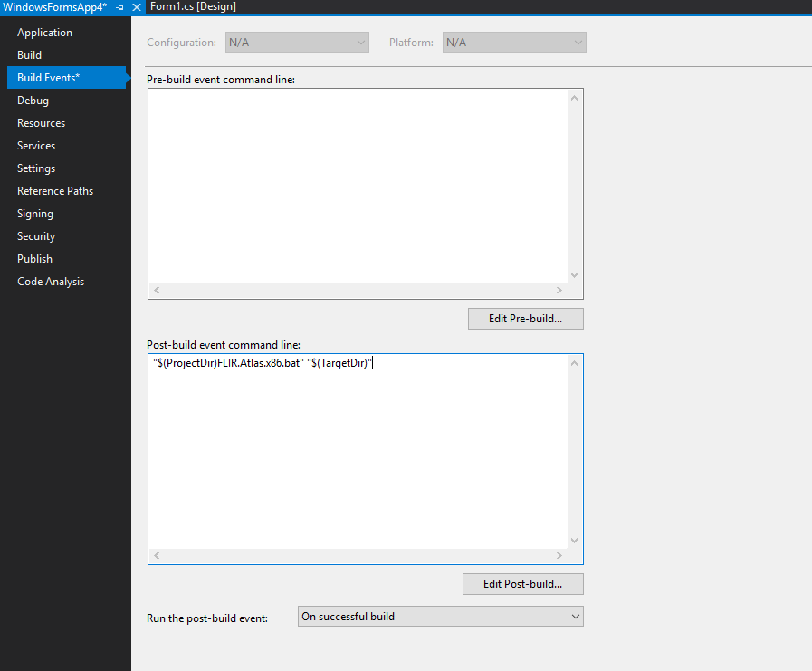Open the Reference Paths page
Viewport: 812px width, 671px height.
point(55,191)
